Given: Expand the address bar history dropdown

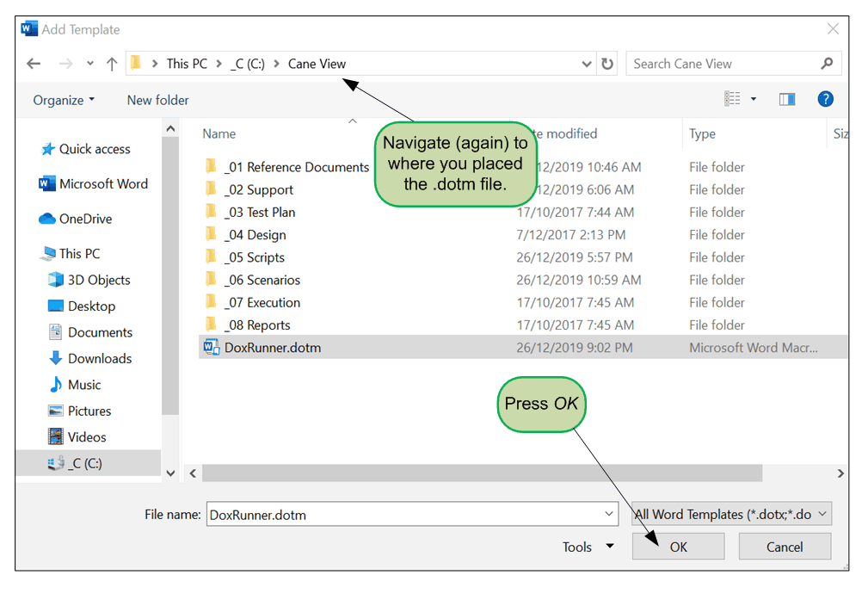Looking at the screenshot, I should click(x=587, y=64).
